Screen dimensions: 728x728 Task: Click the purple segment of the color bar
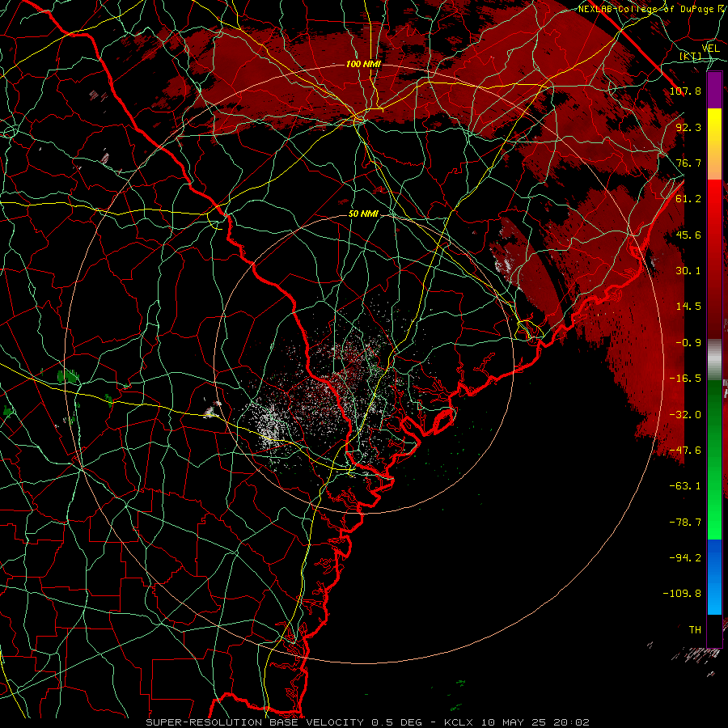(714, 90)
